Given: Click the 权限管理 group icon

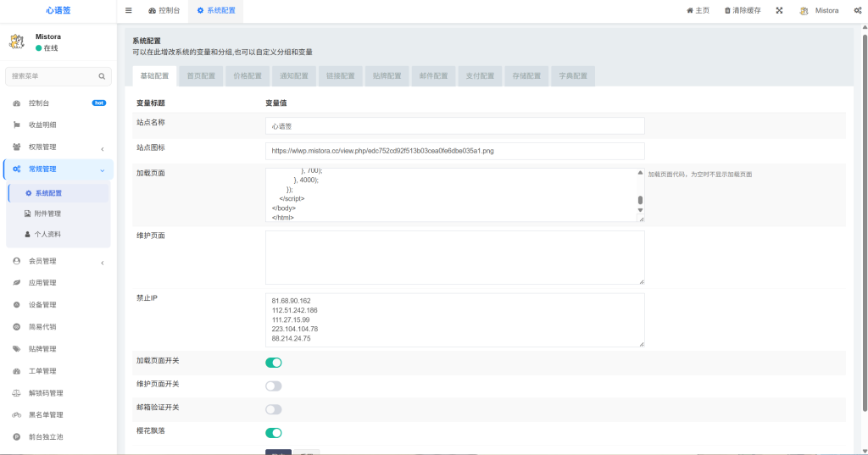Looking at the screenshot, I should click(17, 147).
